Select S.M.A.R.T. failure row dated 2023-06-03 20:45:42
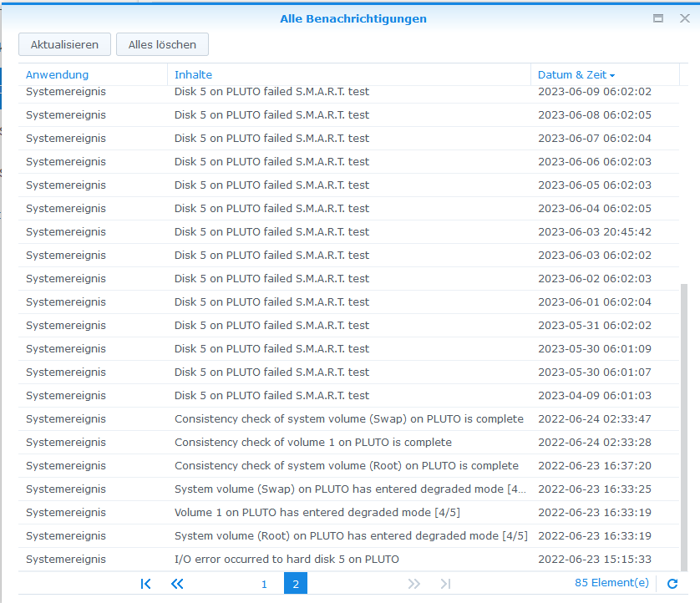700x603 pixels. [x=348, y=232]
